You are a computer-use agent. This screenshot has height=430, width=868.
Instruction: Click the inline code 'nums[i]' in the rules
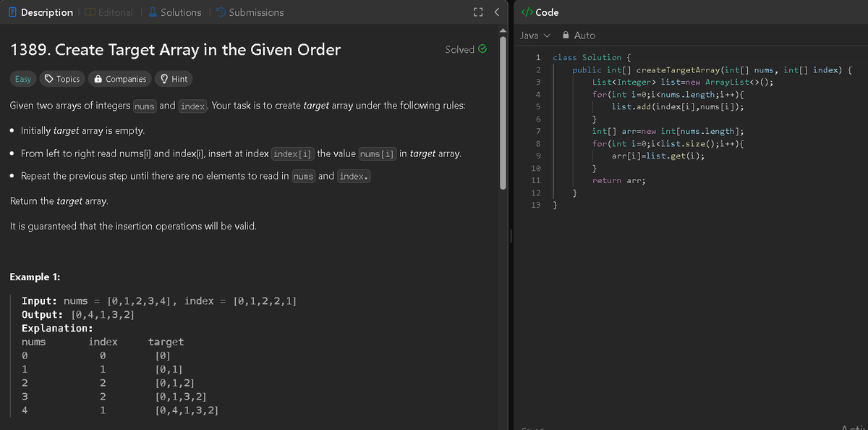pyautogui.click(x=378, y=154)
